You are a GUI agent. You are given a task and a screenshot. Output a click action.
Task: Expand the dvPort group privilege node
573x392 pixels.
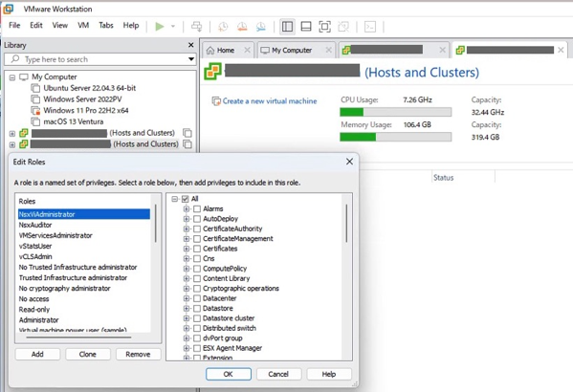[187, 338]
